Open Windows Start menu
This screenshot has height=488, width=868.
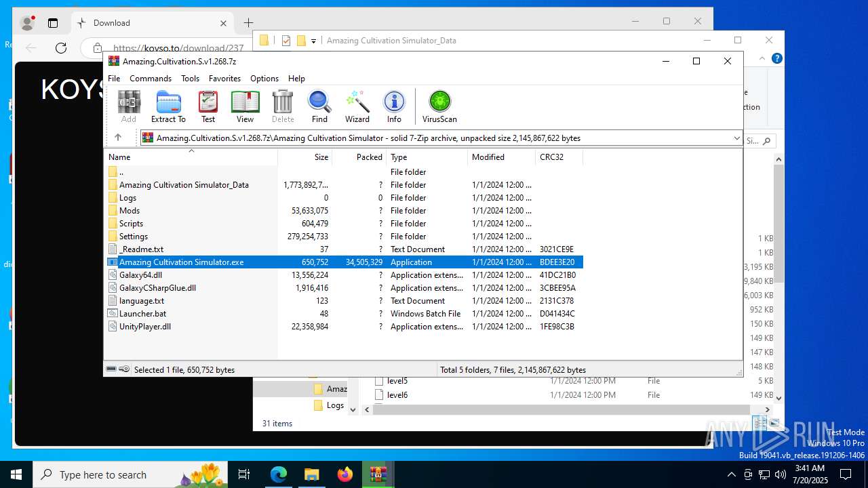tap(16, 474)
